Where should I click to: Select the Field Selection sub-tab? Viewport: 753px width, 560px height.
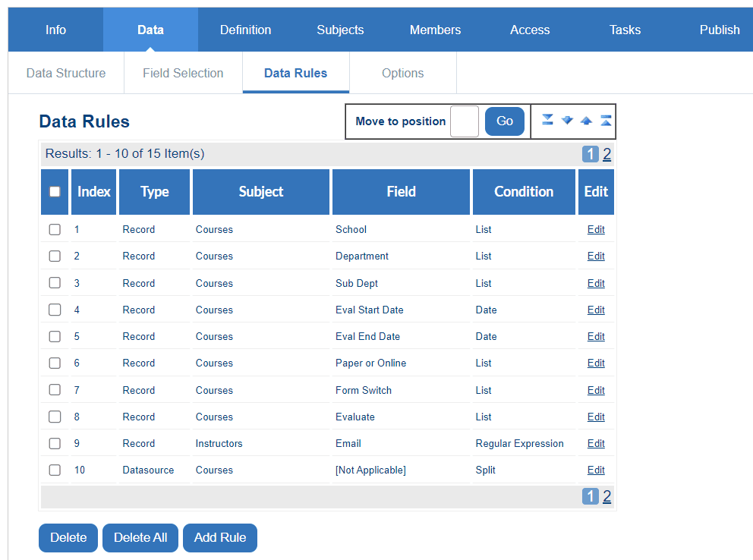coord(183,73)
